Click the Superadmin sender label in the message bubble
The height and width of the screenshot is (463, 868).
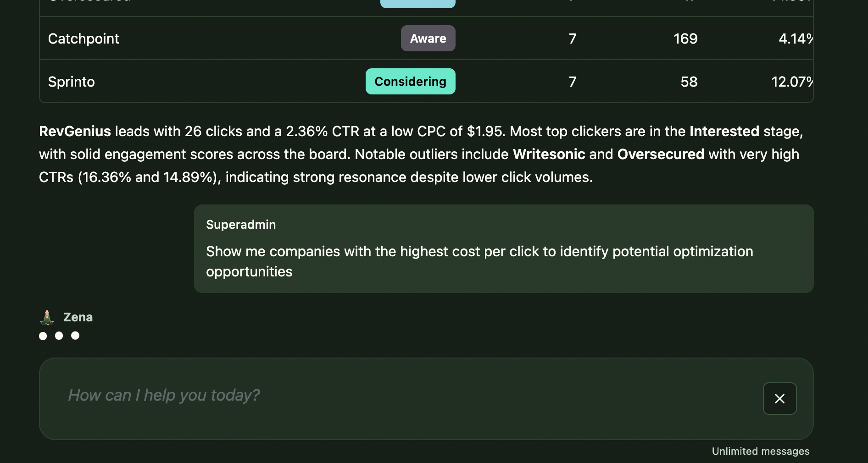point(241,225)
